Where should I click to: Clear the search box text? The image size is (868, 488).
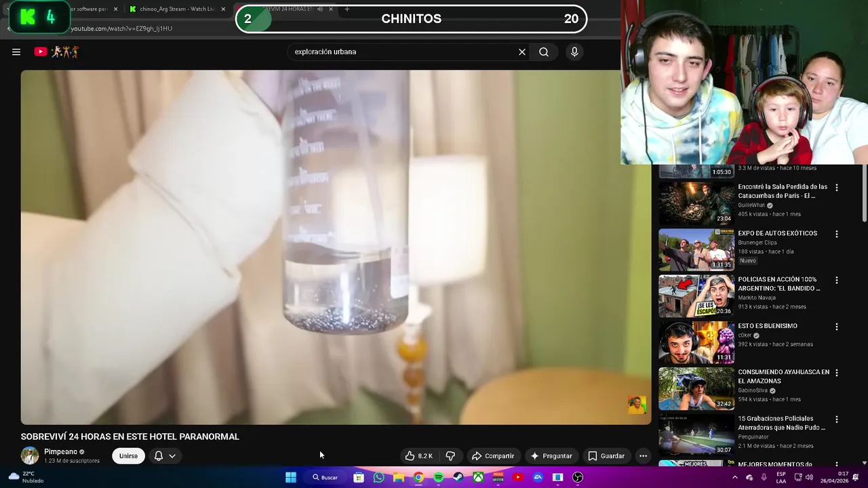pyautogui.click(x=522, y=52)
